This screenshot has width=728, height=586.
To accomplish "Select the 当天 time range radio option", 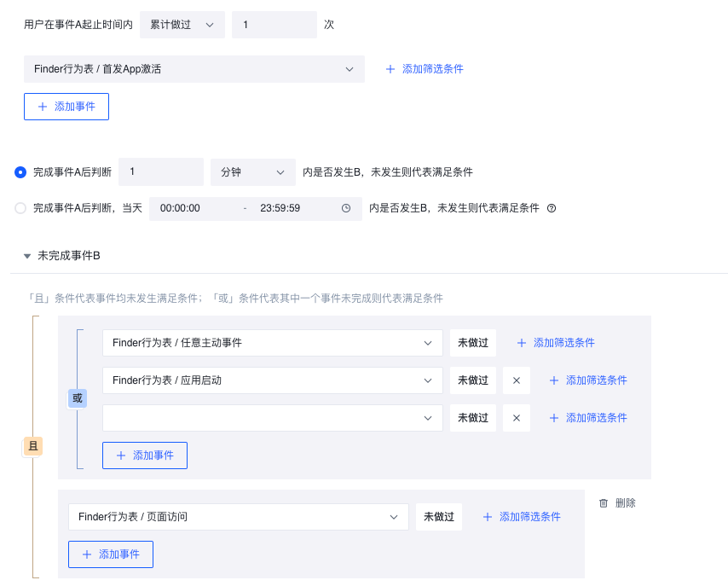I will pyautogui.click(x=20, y=208).
